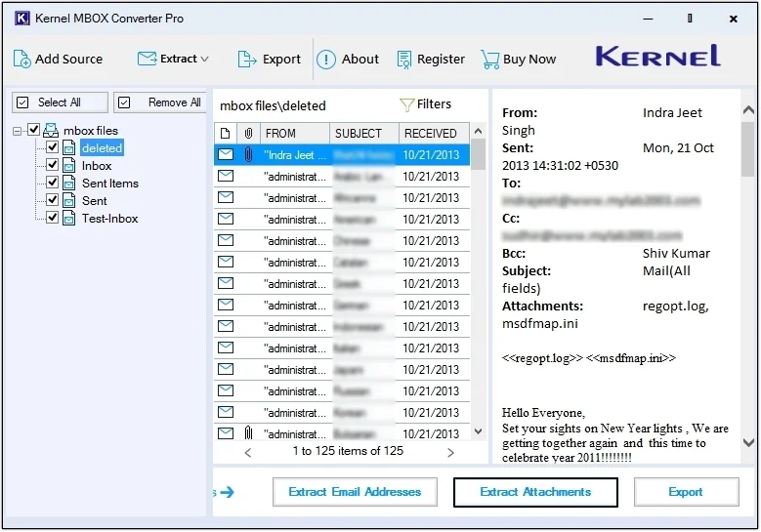Click the Kernel app logo icon in title bar
Screen dimensions: 761x532
[22, 19]
